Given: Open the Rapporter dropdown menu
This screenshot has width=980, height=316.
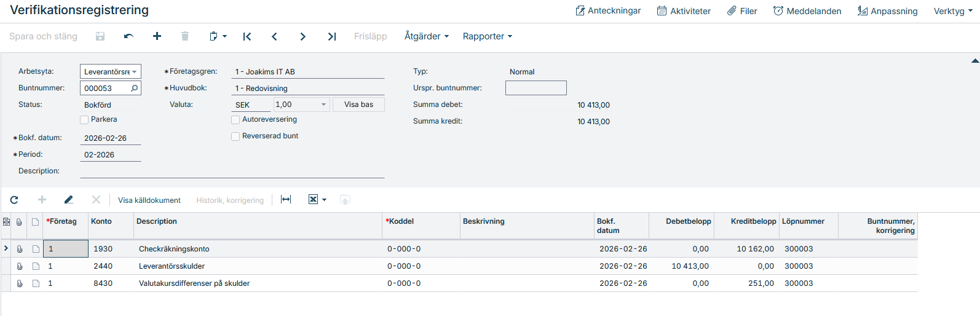Looking at the screenshot, I should coord(487,36).
